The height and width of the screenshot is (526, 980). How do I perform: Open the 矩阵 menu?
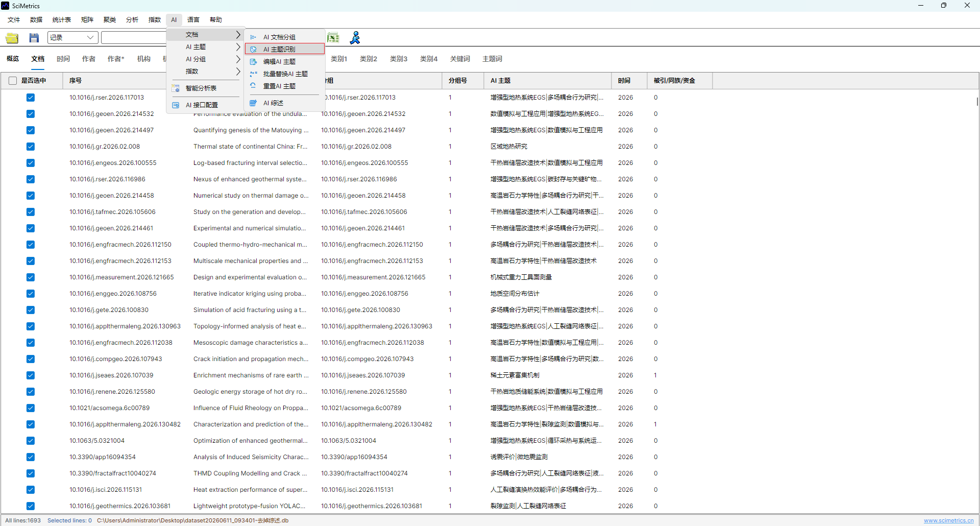coord(87,20)
